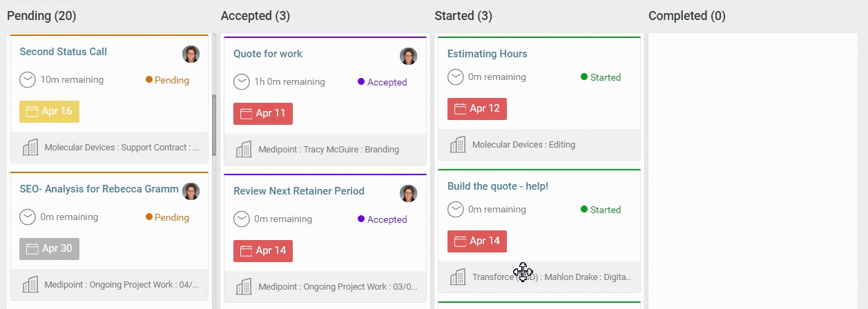
Task: Open the Quote for work task
Action: (268, 54)
